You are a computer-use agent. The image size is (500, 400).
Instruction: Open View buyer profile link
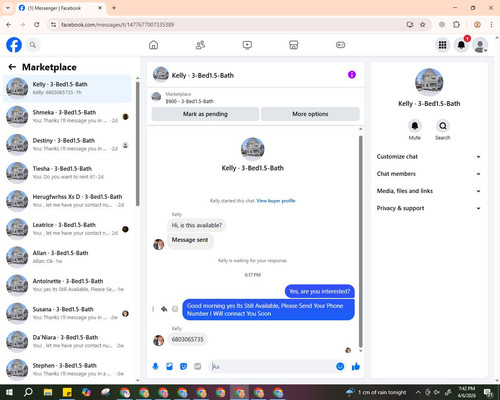click(276, 201)
